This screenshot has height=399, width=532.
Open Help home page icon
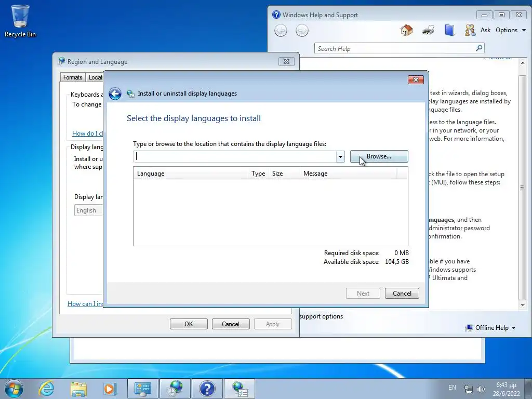(406, 30)
